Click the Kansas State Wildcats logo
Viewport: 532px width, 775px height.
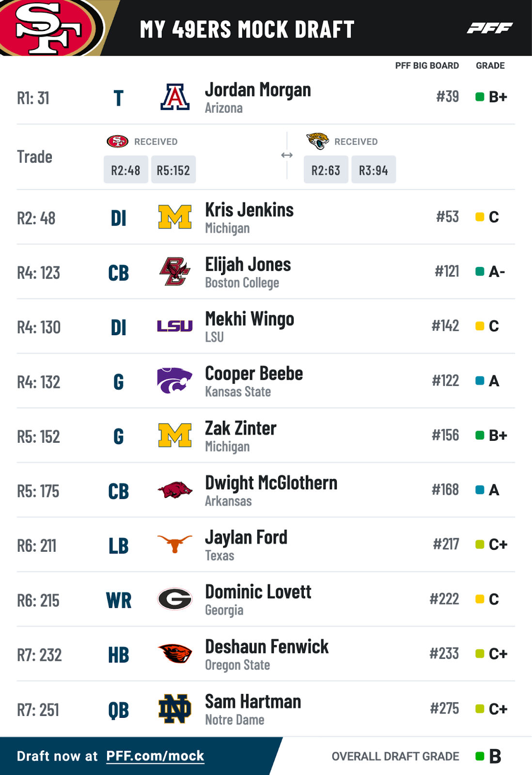coord(175,381)
